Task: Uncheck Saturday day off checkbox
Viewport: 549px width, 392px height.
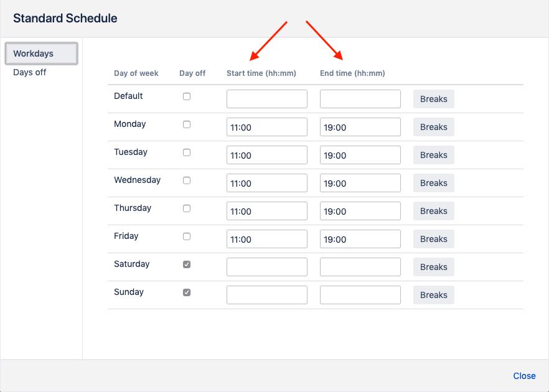Action: 187,264
